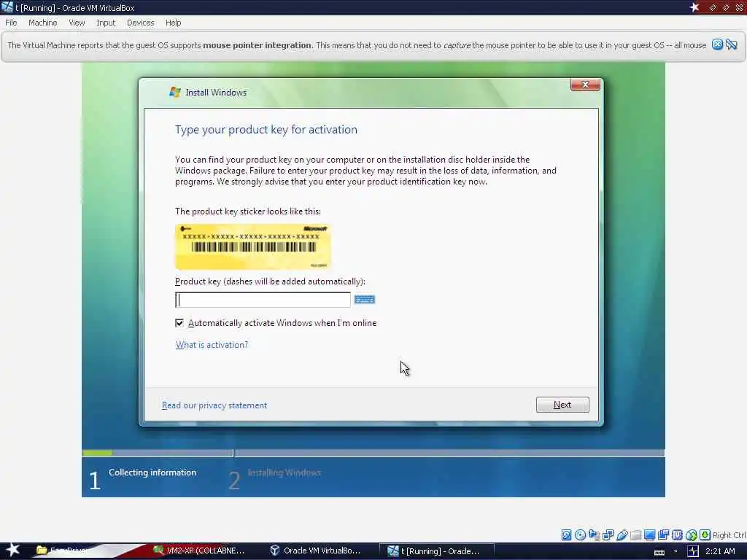Switch to Oracle VM VirtualBox manager taskbar item

pyautogui.click(x=315, y=551)
